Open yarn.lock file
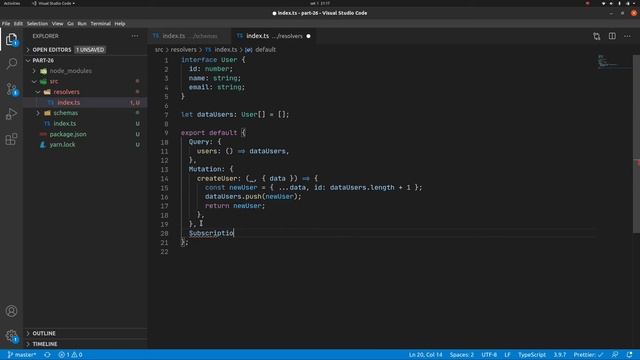Viewport: 640px width, 360px height. click(86, 144)
